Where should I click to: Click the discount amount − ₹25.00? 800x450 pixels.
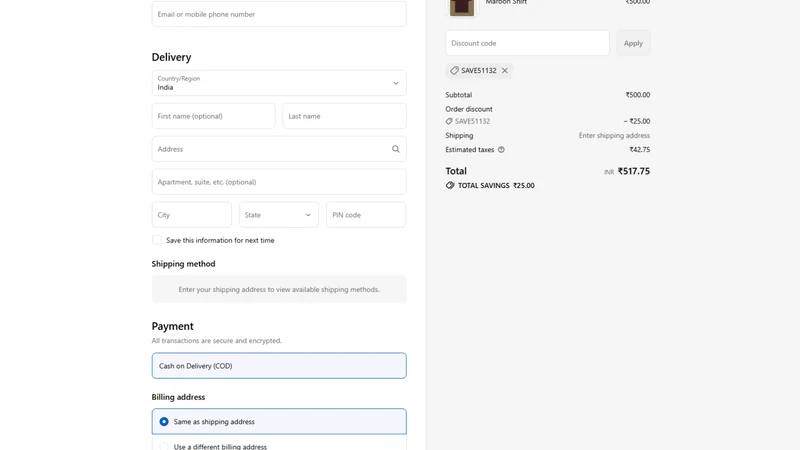pos(637,121)
